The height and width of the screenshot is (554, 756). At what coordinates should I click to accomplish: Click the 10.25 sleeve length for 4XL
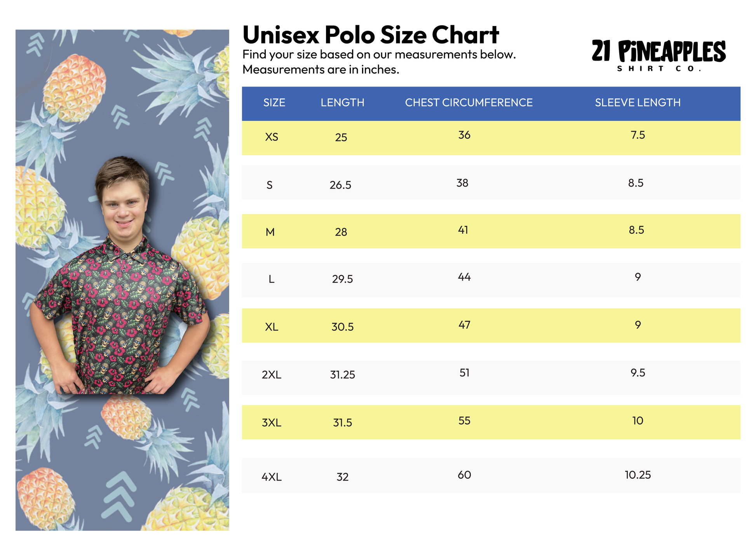tap(638, 475)
